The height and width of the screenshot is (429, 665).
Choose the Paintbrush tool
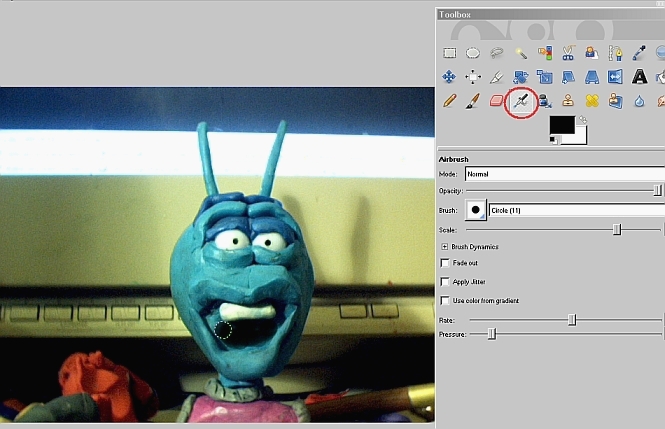pyautogui.click(x=473, y=101)
